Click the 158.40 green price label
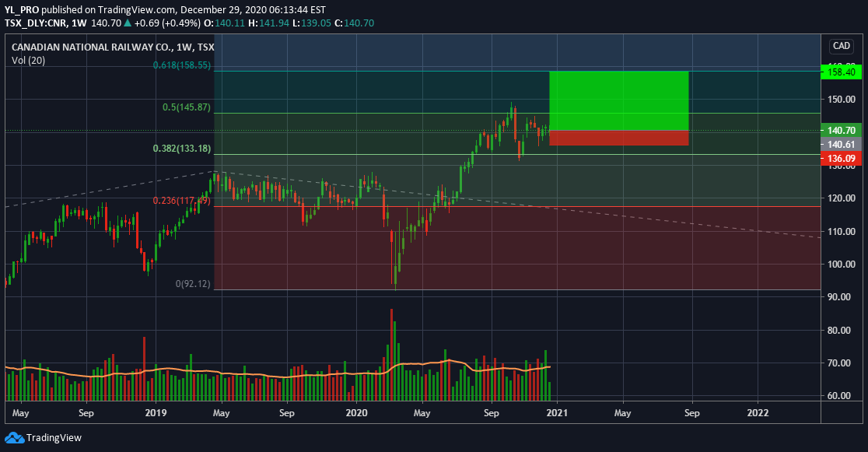Viewport: 868px width, 452px height. (x=842, y=72)
